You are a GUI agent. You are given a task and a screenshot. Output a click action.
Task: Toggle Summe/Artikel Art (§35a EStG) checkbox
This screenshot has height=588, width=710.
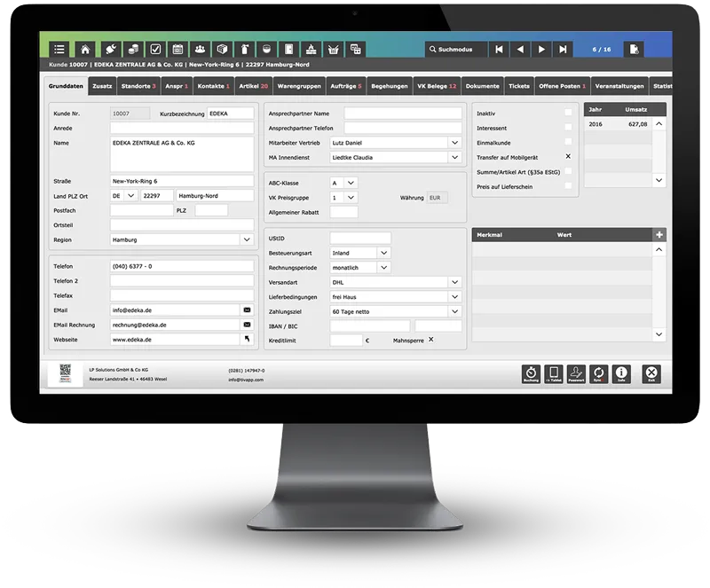click(x=568, y=171)
